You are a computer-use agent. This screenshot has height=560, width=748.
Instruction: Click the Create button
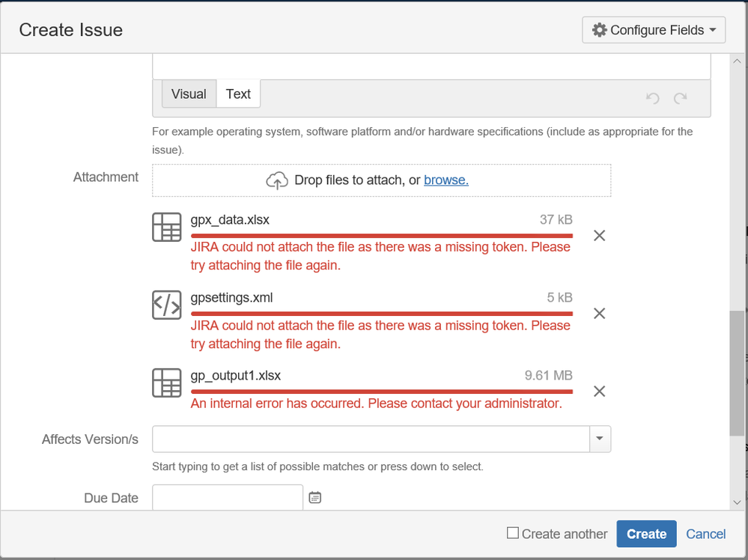click(645, 533)
